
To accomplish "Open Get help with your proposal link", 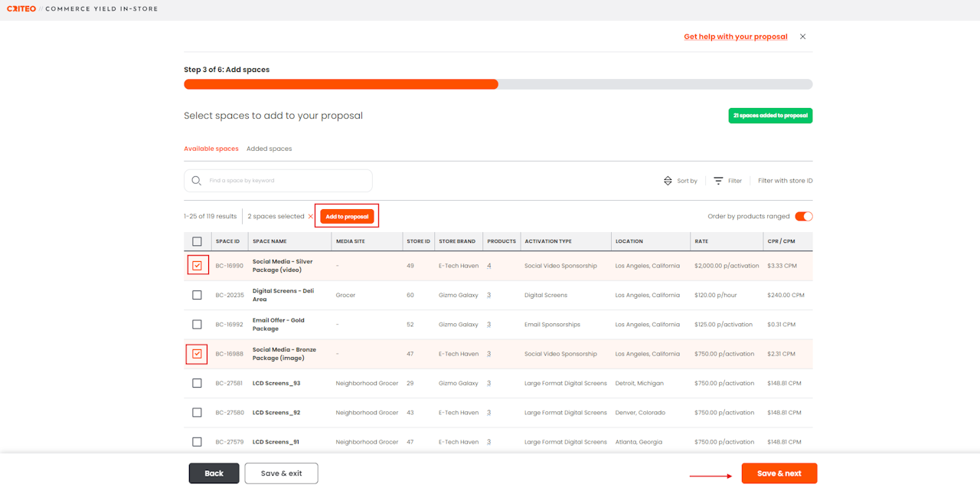I will (735, 37).
